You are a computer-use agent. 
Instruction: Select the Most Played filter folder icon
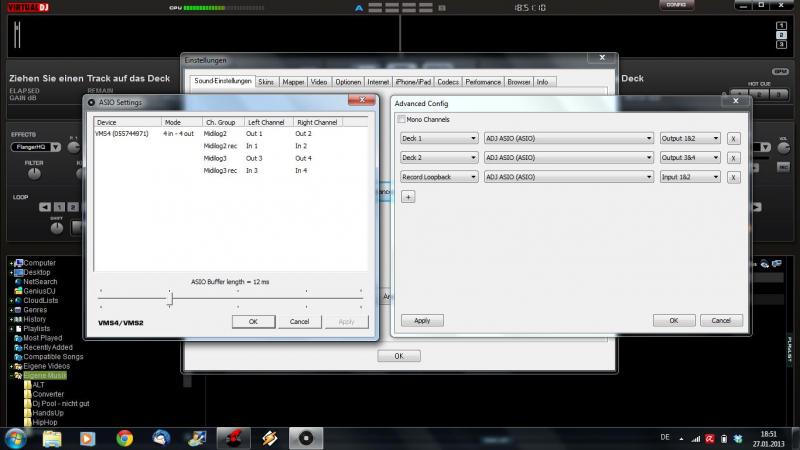pyautogui.click(x=18, y=338)
